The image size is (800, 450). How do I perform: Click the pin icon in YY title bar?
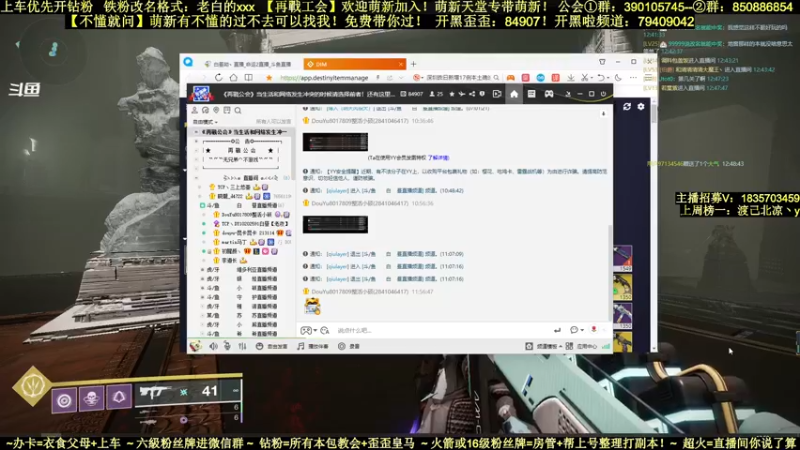(x=568, y=94)
